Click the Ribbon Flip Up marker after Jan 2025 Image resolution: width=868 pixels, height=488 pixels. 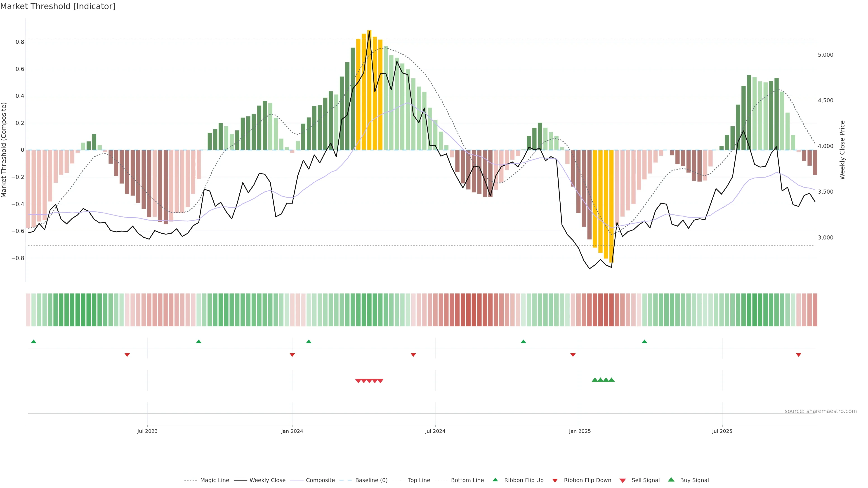click(644, 342)
